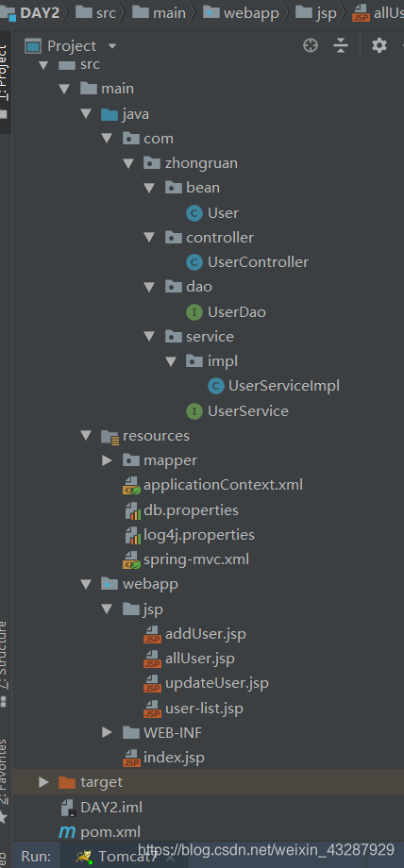Screen dimensions: 404x868
Task: Select index.jsp file name
Action: coord(174,758)
